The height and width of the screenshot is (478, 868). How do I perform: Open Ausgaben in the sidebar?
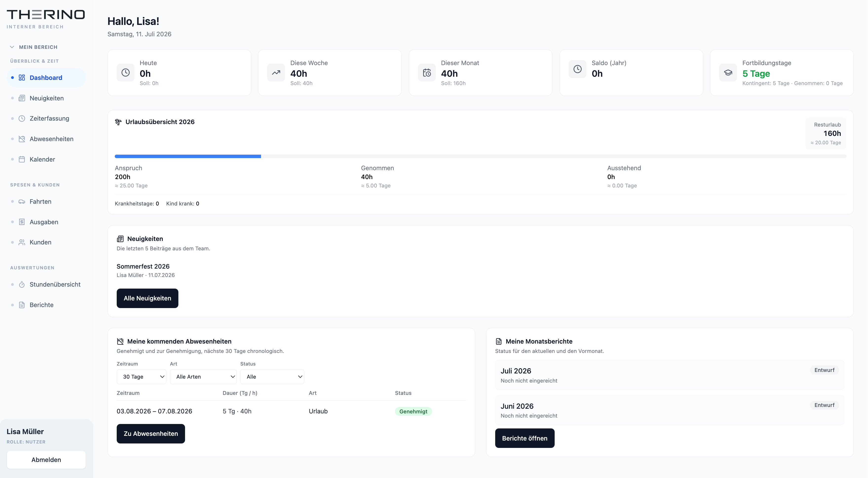(46, 222)
